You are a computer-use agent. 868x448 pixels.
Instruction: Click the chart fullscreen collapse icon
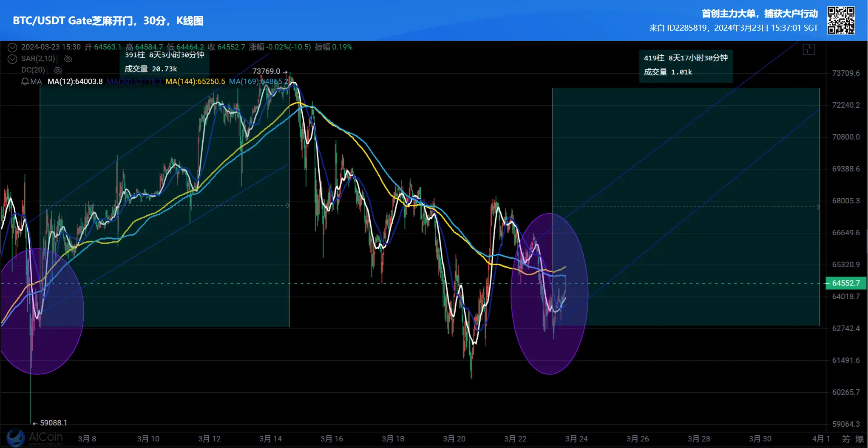(x=808, y=49)
